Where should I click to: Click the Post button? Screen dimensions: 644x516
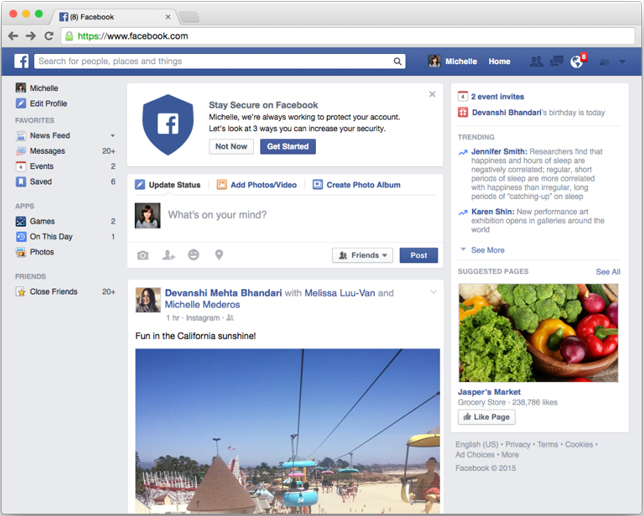pyautogui.click(x=419, y=255)
